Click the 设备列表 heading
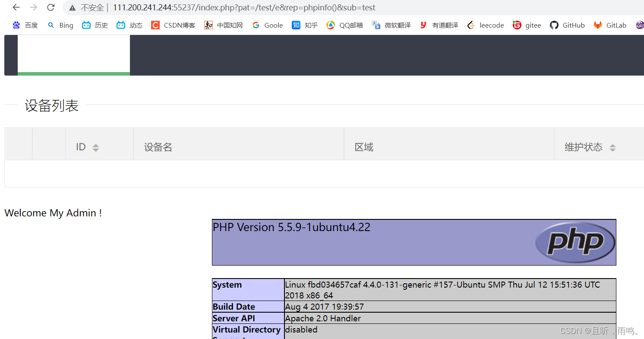Image resolution: width=644 pixels, height=339 pixels. (x=52, y=105)
